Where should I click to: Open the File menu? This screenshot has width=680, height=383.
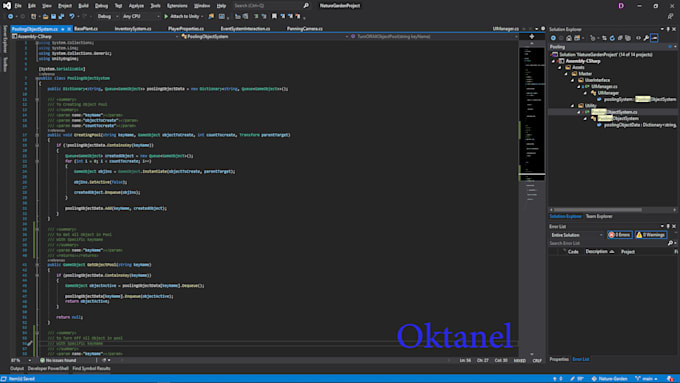tap(18, 6)
